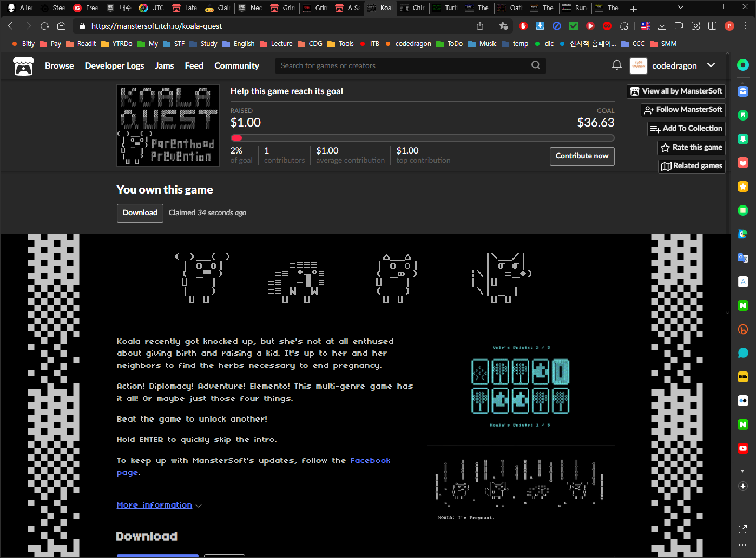Viewport: 756px width, 558px height.
Task: Open a new browser tab with plus
Action: (x=633, y=8)
